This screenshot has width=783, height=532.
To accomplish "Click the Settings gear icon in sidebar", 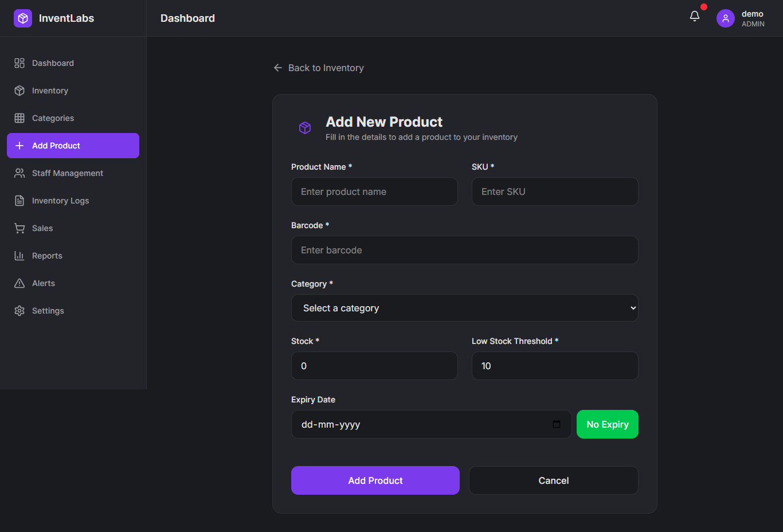I will click(19, 311).
